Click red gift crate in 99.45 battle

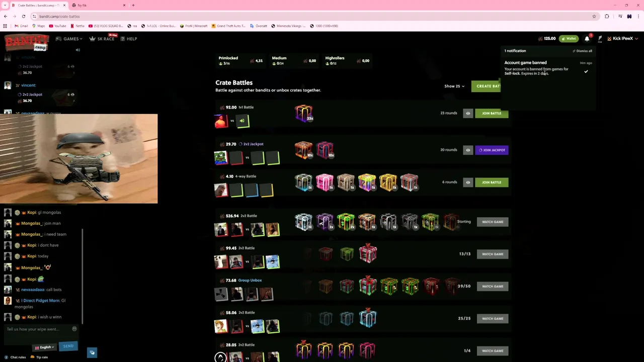point(368,253)
